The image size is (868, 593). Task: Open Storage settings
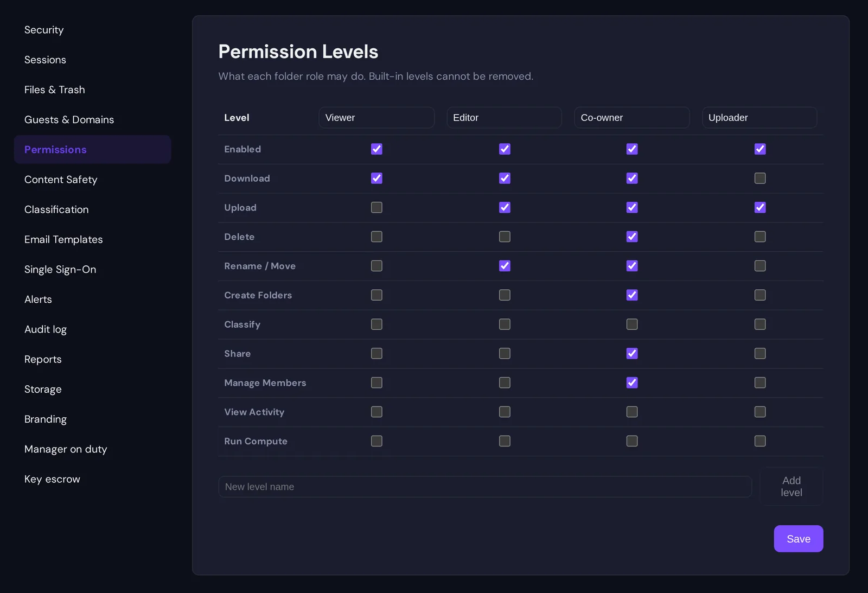tap(92, 389)
